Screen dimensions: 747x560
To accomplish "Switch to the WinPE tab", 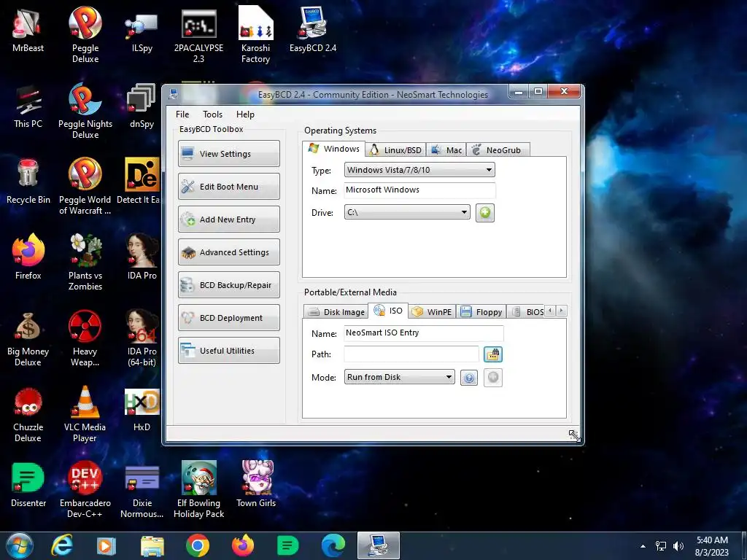I will (x=432, y=312).
